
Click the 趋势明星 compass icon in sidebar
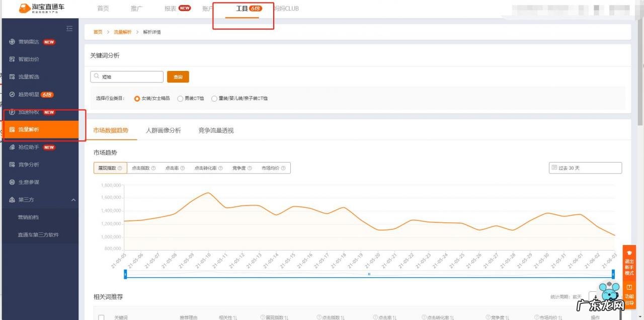point(12,95)
